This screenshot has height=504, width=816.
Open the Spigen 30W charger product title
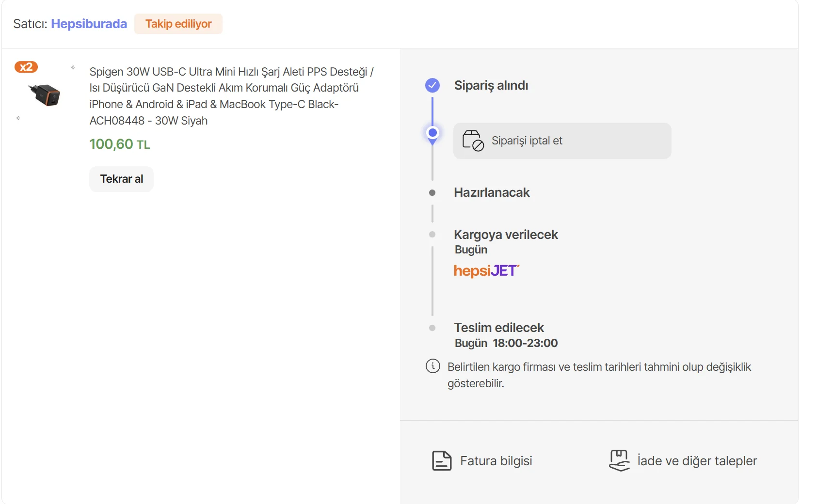231,96
